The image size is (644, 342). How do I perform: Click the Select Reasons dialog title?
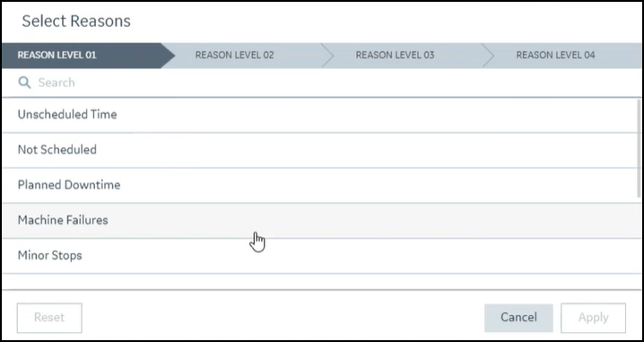pos(76,22)
